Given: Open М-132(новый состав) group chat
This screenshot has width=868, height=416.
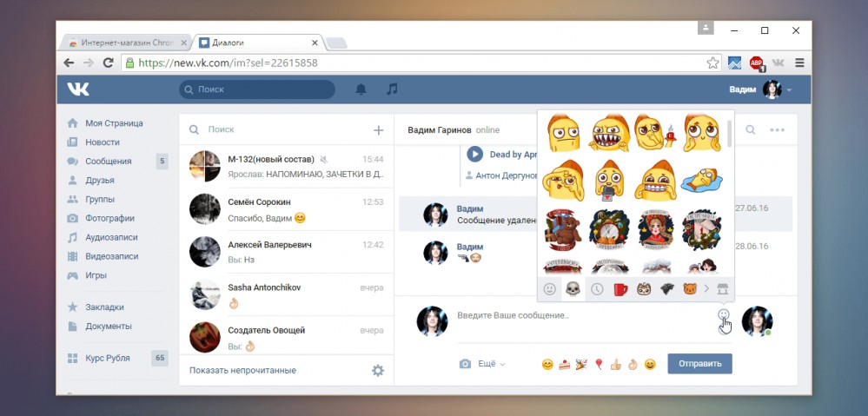Looking at the screenshot, I should click(x=286, y=166).
